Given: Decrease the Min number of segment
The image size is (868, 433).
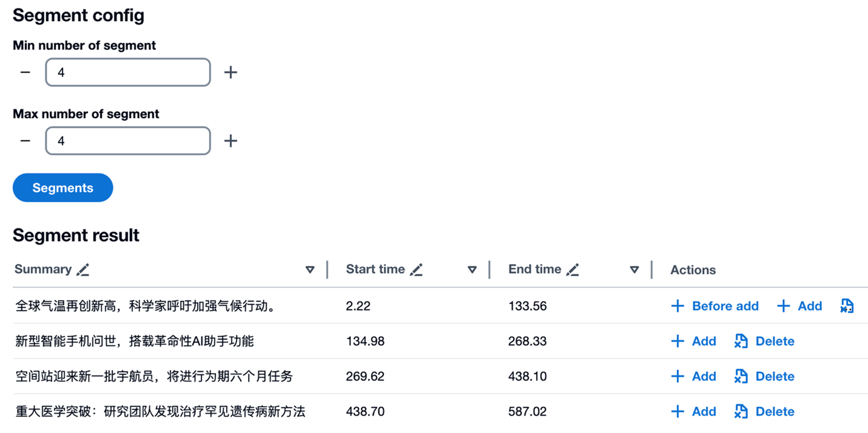Looking at the screenshot, I should [25, 72].
